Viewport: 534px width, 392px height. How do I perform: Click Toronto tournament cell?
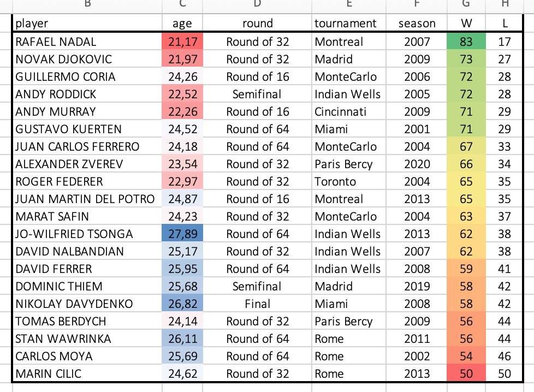pos(349,181)
